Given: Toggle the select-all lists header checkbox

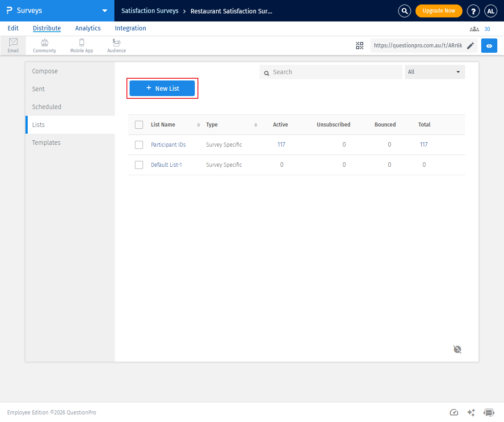Looking at the screenshot, I should [x=139, y=125].
